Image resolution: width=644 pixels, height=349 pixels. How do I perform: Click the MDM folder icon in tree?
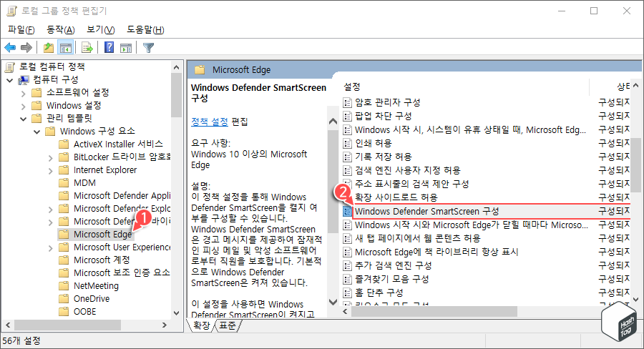pos(64,182)
